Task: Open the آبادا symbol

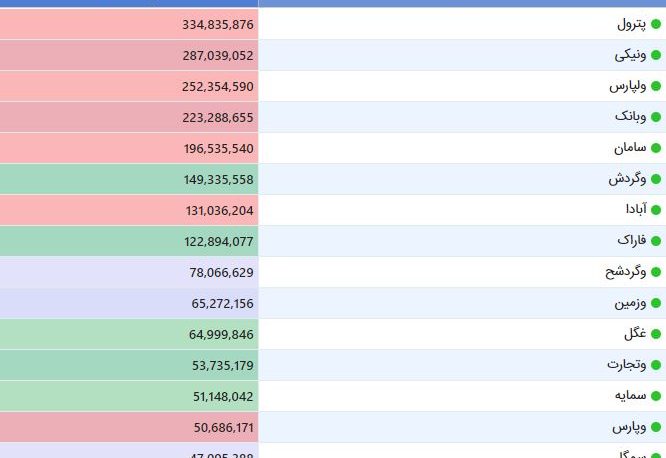Action: pos(636,209)
